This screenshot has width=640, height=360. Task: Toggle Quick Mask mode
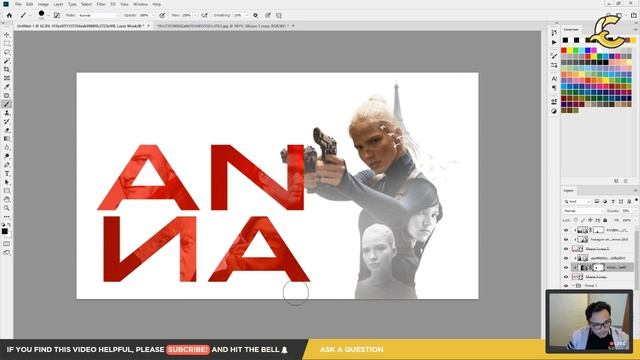pos(7,244)
